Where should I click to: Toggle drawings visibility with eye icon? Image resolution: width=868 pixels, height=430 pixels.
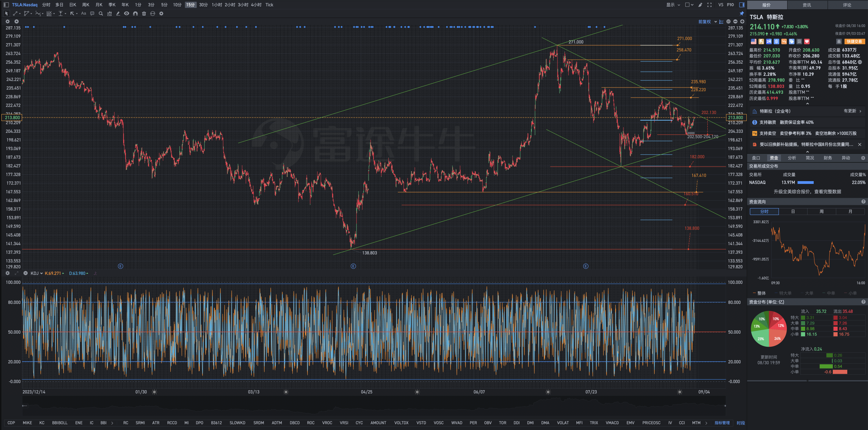coord(127,13)
